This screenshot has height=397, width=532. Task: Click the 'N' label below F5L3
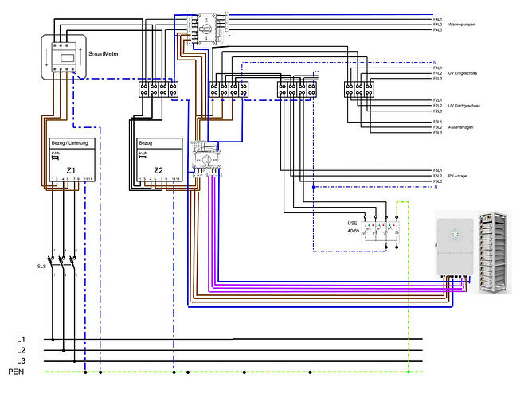point(436,187)
